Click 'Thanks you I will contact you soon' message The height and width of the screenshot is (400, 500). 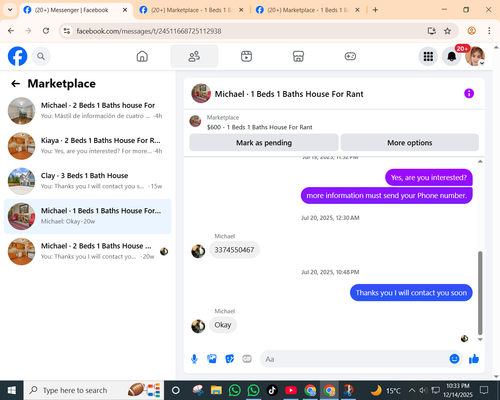pos(411,293)
